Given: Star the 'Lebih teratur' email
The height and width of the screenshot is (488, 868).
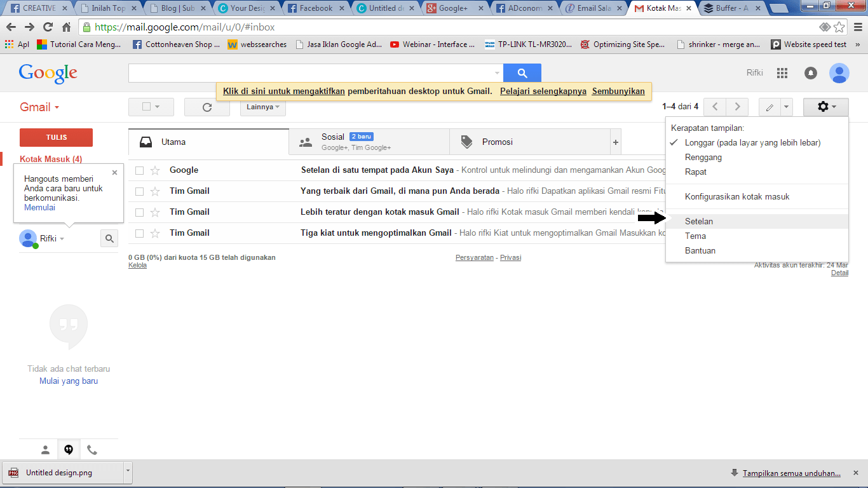Looking at the screenshot, I should click(x=155, y=212).
